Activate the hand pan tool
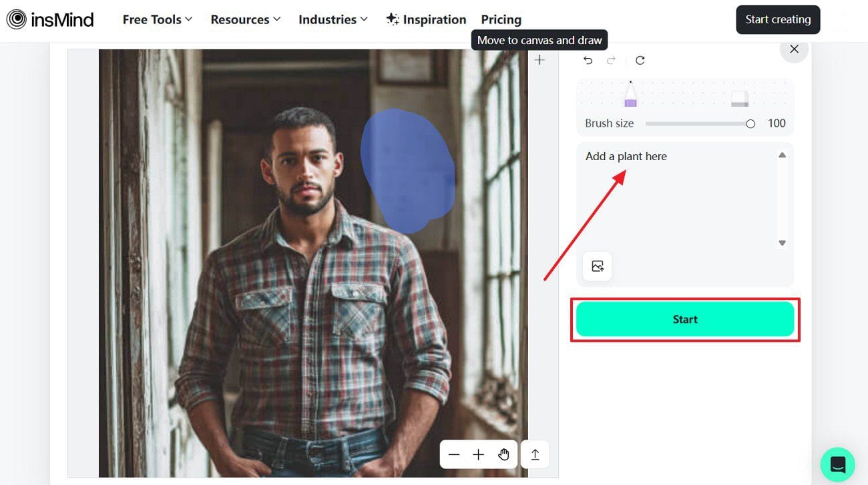This screenshot has width=868, height=485. click(503, 455)
